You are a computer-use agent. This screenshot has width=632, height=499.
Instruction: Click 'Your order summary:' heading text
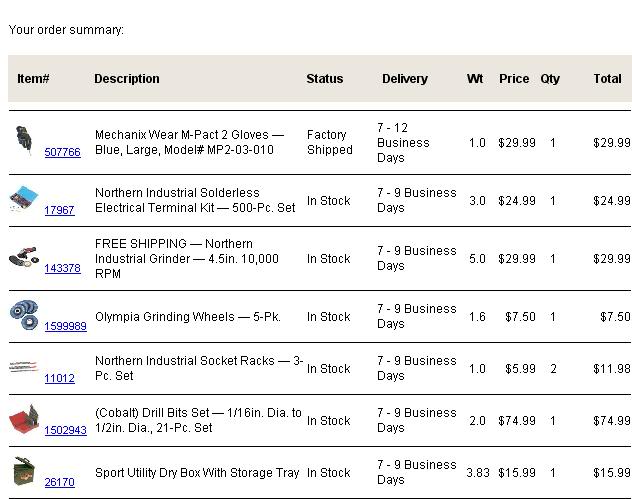[x=66, y=30]
